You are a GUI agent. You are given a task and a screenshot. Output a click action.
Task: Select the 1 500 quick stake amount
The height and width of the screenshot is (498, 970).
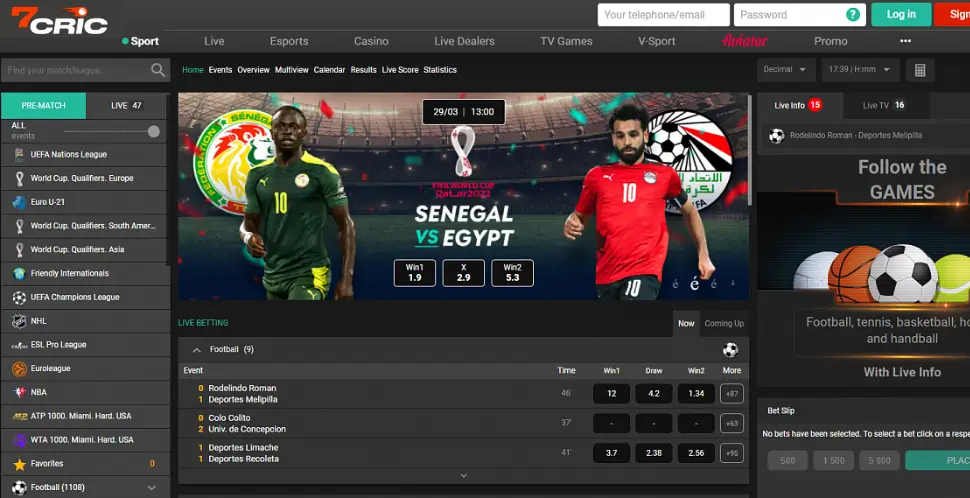coord(833,460)
